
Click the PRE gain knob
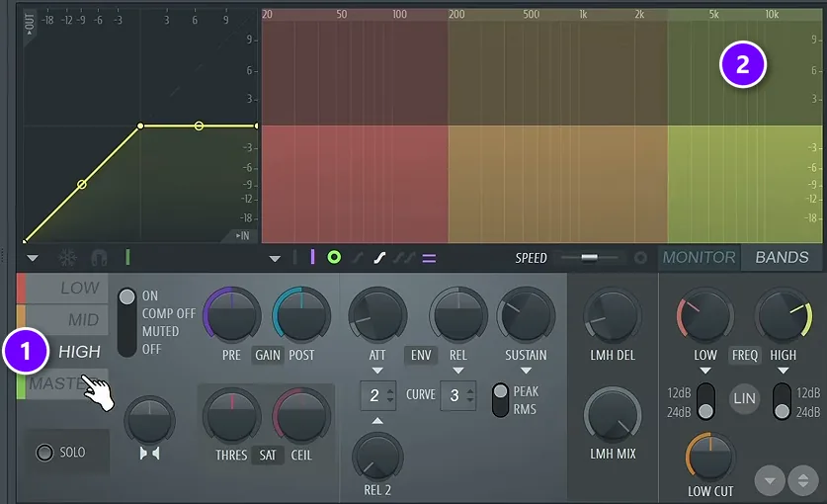pos(232,315)
